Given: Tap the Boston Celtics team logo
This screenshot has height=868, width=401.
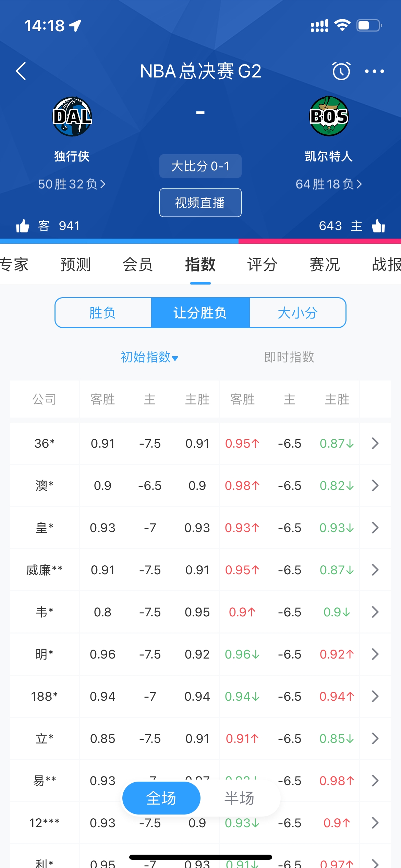Looking at the screenshot, I should click(329, 117).
